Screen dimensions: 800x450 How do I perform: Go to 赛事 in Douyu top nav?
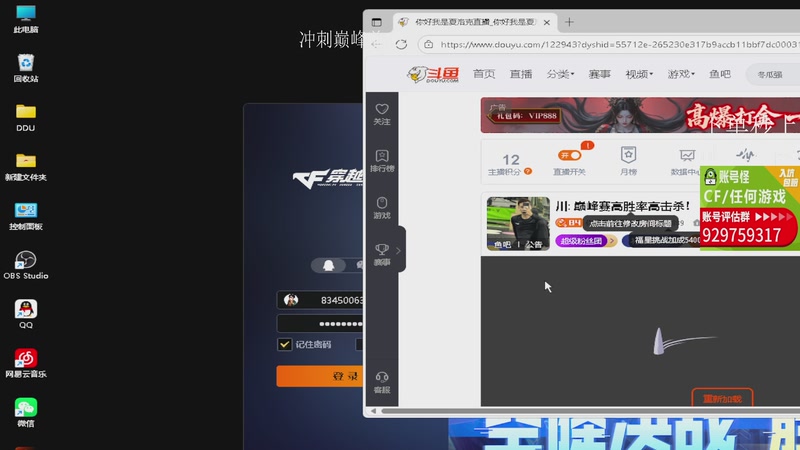(x=599, y=74)
